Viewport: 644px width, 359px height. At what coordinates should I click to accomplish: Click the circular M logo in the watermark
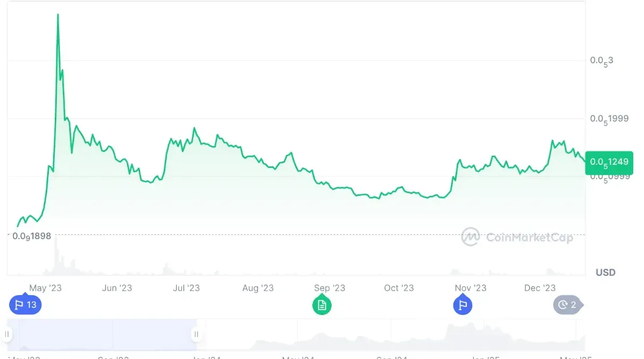coord(472,237)
